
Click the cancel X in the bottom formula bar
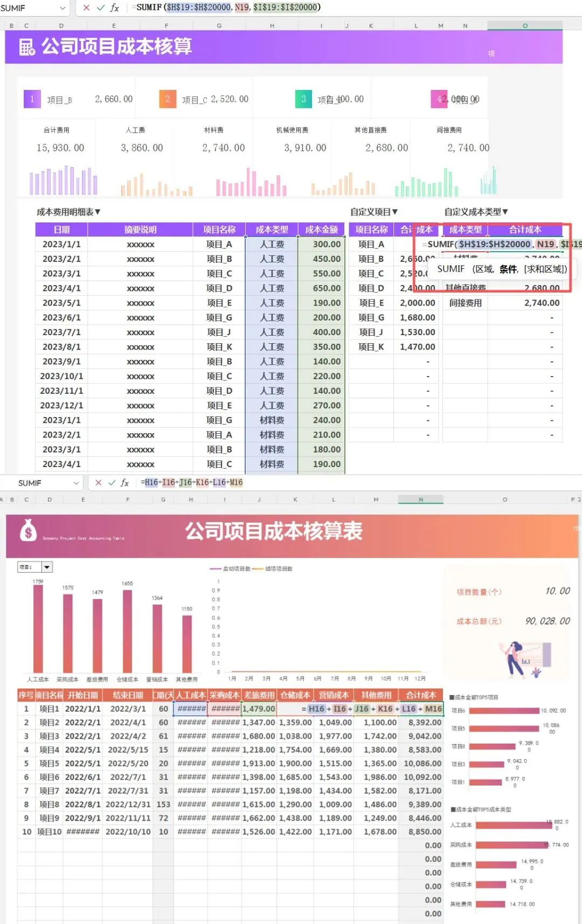click(98, 483)
